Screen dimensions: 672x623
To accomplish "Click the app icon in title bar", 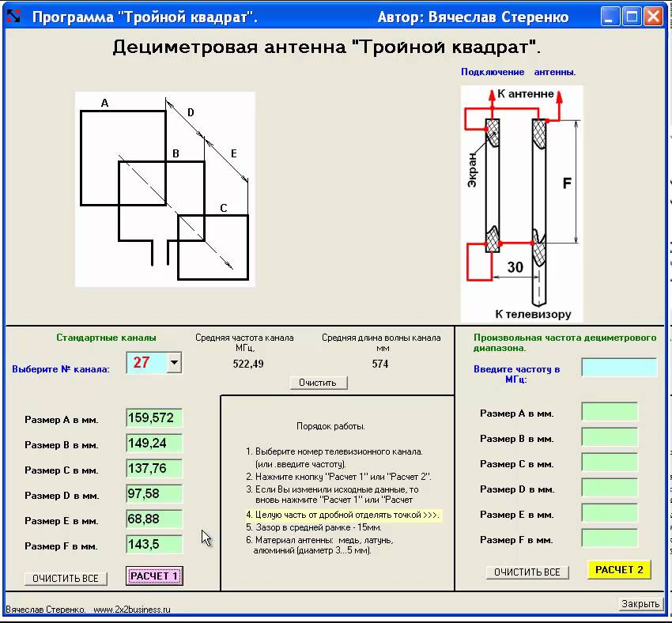I will tap(13, 17).
